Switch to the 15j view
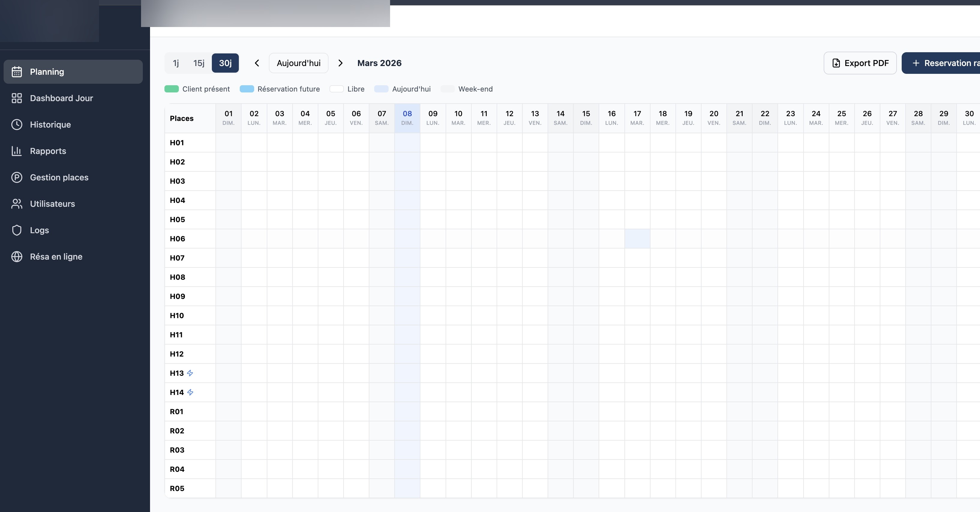 coord(199,63)
